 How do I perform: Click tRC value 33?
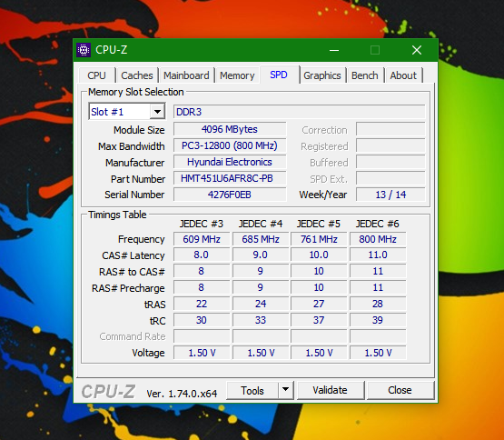click(261, 320)
